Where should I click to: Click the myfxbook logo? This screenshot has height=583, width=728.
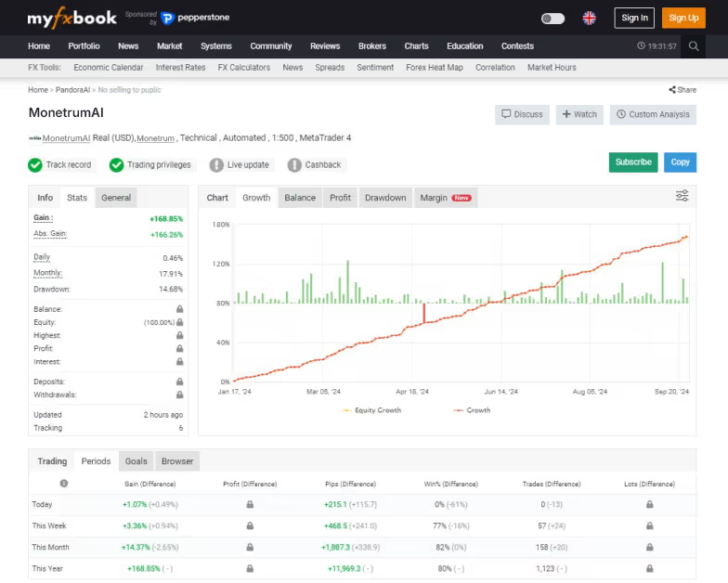click(x=71, y=18)
